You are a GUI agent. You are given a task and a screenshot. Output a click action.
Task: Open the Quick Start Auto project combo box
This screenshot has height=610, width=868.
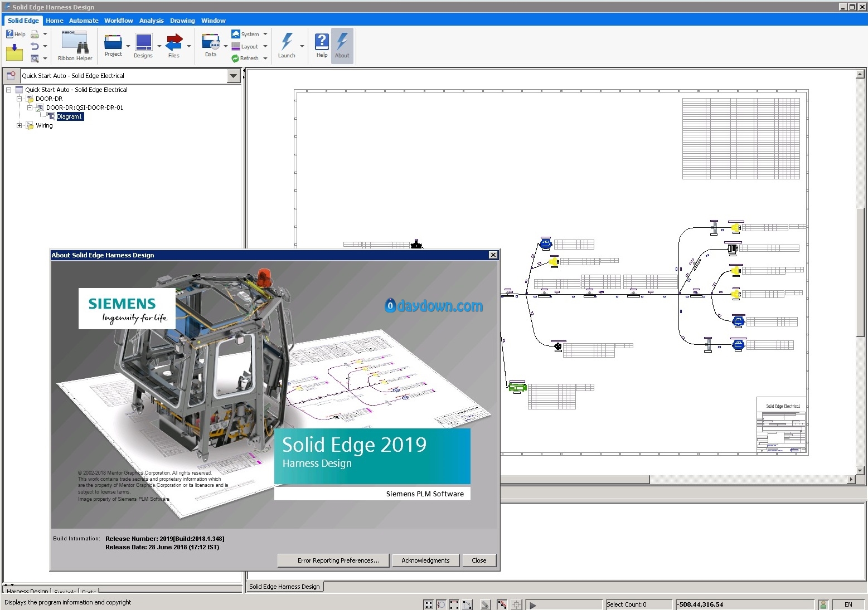tap(234, 76)
